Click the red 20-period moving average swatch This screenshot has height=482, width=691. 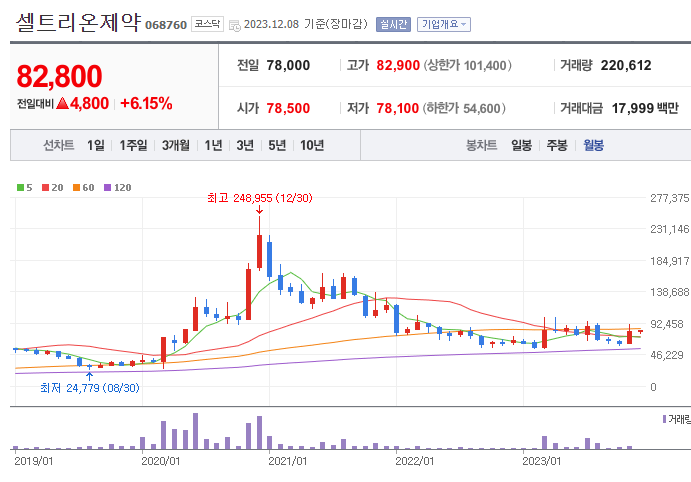pos(45,188)
